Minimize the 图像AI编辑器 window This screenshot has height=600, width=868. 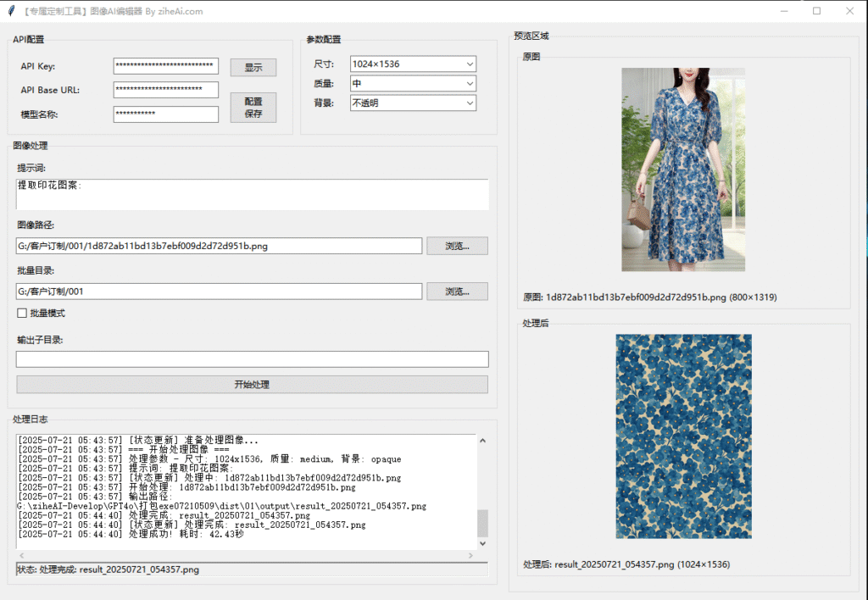pyautogui.click(x=784, y=11)
